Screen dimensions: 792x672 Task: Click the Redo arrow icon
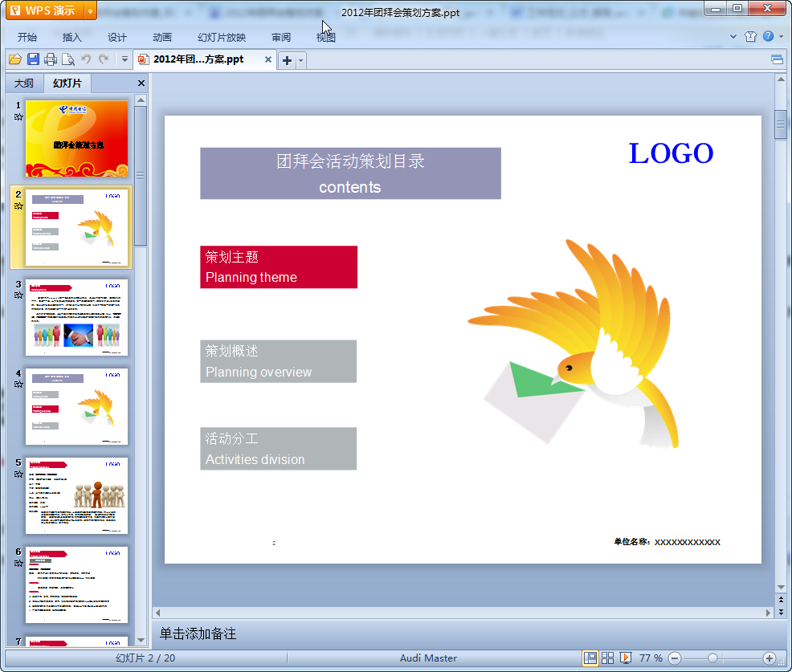point(104,59)
